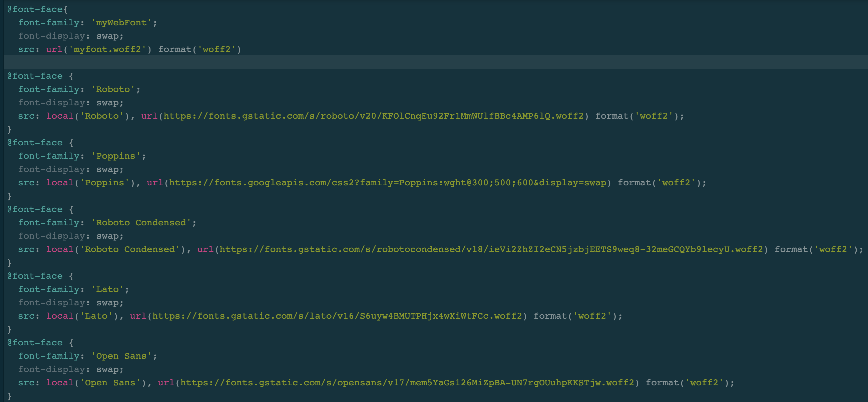868x402 pixels.
Task: Click the fonts.googleapis.com css2 Poppins URL
Action: tap(388, 182)
